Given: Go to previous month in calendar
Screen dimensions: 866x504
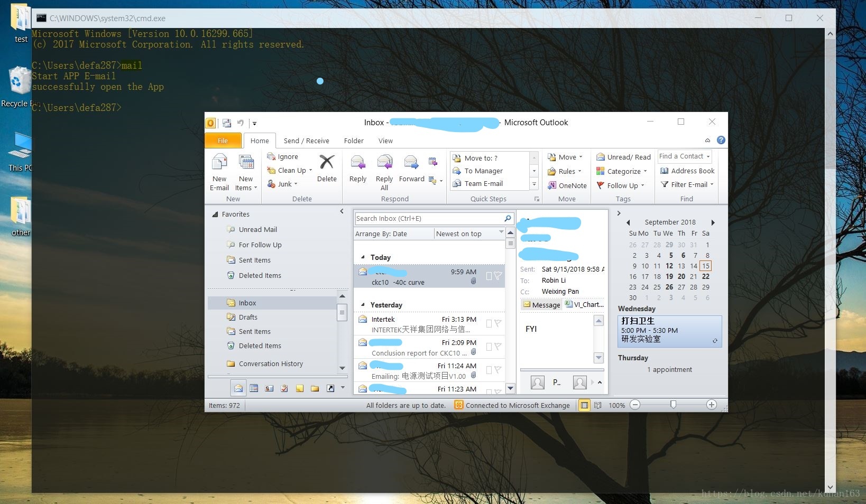Looking at the screenshot, I should (628, 222).
